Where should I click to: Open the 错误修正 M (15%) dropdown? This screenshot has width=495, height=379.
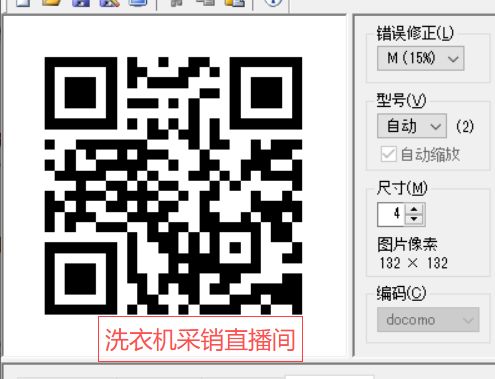pyautogui.click(x=420, y=58)
